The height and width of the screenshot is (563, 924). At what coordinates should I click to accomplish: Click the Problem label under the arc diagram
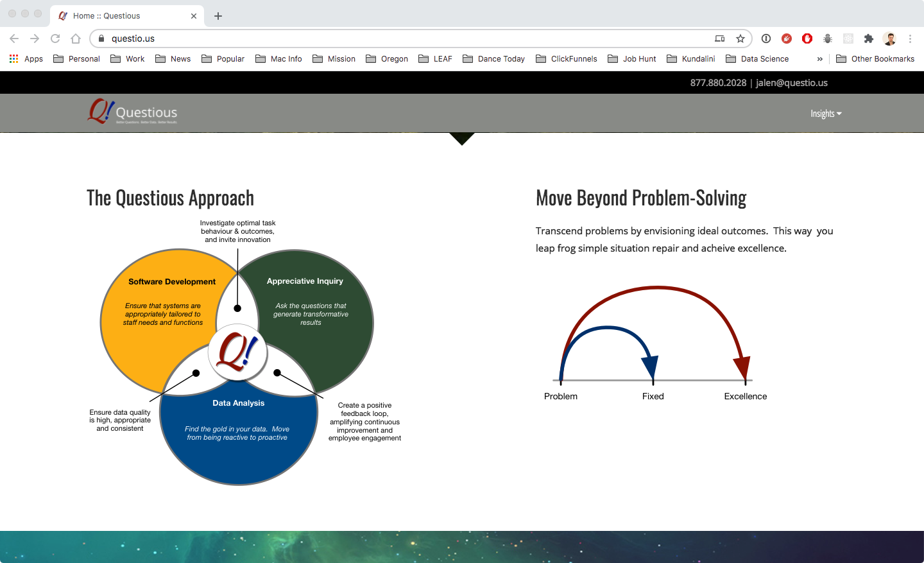(x=561, y=397)
